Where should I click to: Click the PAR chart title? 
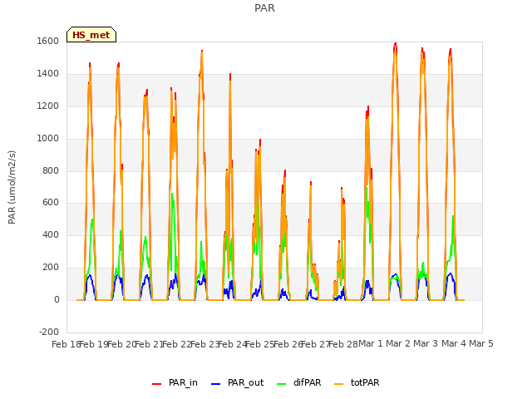(x=264, y=7)
